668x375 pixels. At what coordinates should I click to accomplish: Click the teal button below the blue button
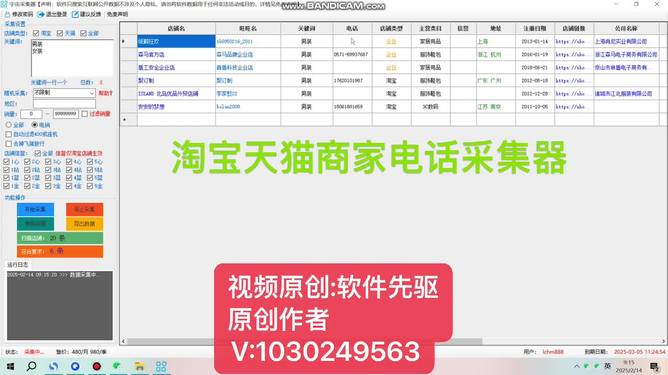tap(35, 224)
